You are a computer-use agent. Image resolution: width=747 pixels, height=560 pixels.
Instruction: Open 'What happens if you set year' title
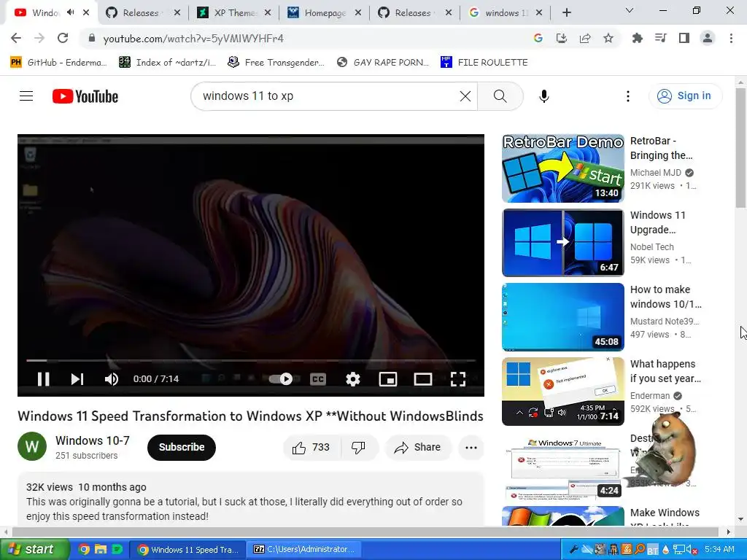[x=665, y=371]
